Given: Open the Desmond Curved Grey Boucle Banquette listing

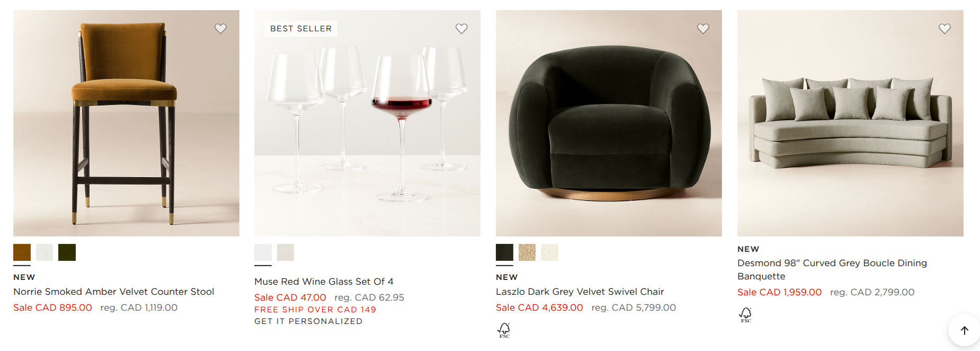Looking at the screenshot, I should (832, 269).
